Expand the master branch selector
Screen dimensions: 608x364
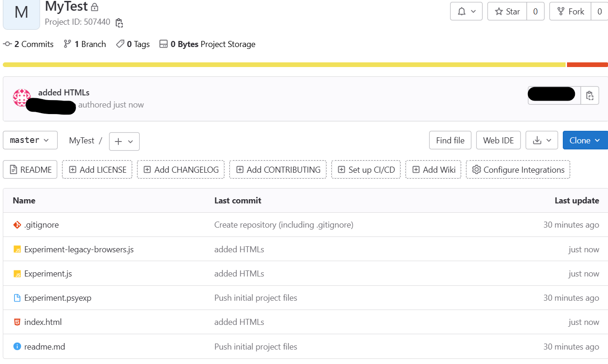point(30,140)
